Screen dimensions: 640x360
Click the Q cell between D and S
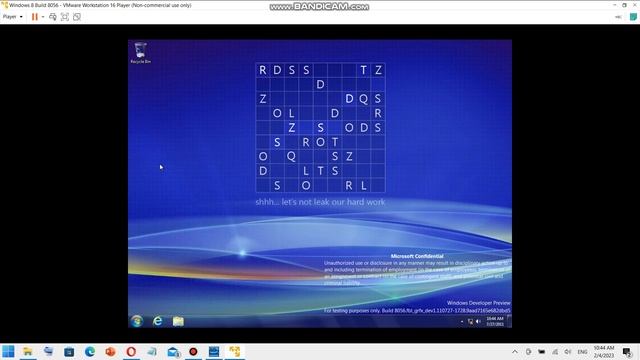coord(363,99)
